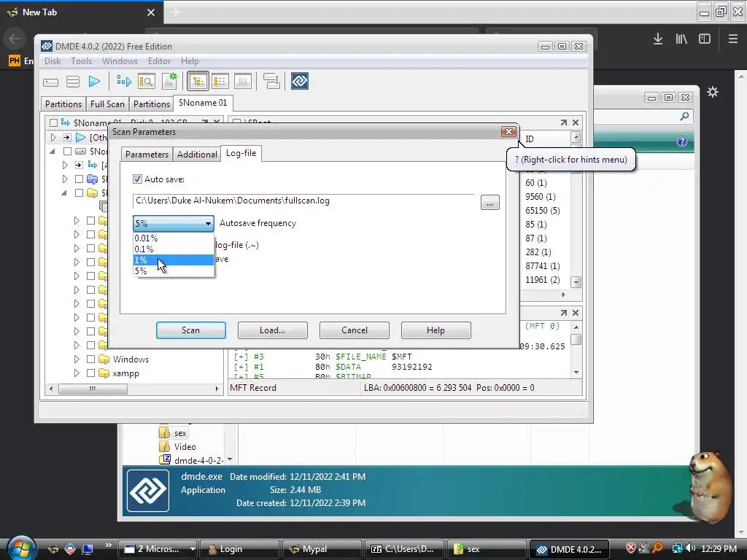Image resolution: width=747 pixels, height=560 pixels.
Task: Tick the checkbox beside the blue folders icon
Action: pyautogui.click(x=79, y=179)
